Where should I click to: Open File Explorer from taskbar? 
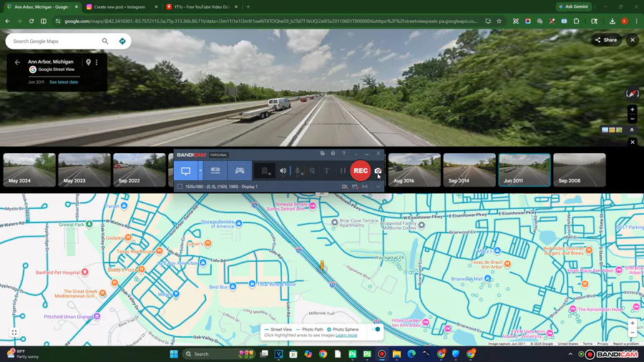click(x=396, y=354)
